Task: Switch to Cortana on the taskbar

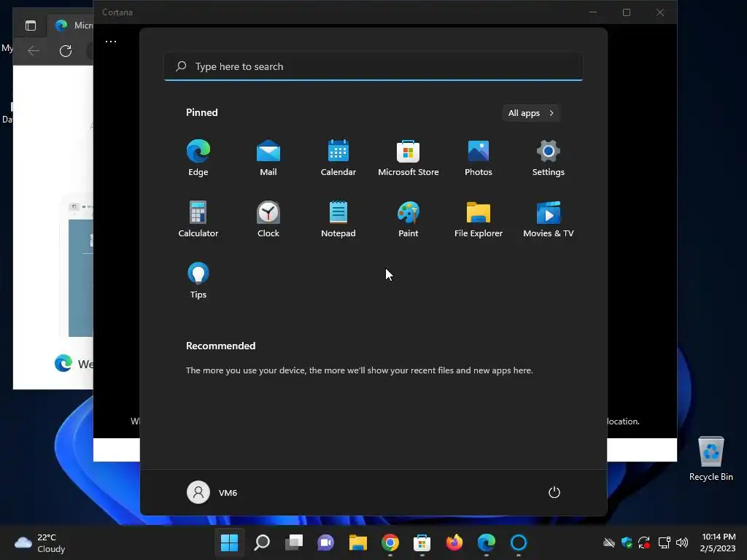Action: pos(519,542)
